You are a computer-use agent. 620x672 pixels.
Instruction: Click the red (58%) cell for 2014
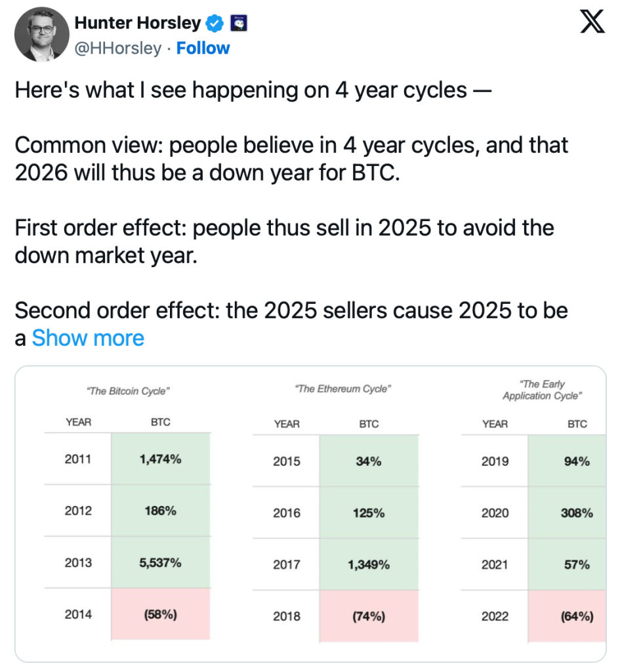point(160,615)
